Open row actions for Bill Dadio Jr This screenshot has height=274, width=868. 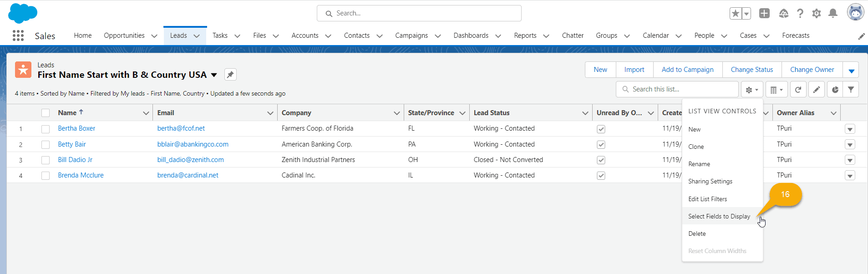point(850,160)
